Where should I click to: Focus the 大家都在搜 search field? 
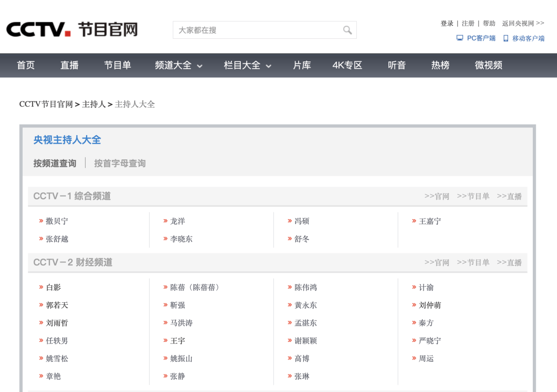[x=265, y=30]
